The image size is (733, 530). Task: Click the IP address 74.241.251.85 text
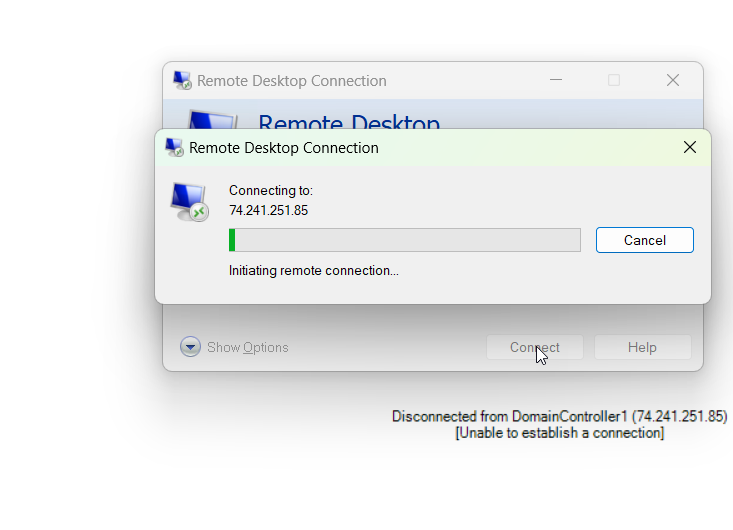(268, 210)
